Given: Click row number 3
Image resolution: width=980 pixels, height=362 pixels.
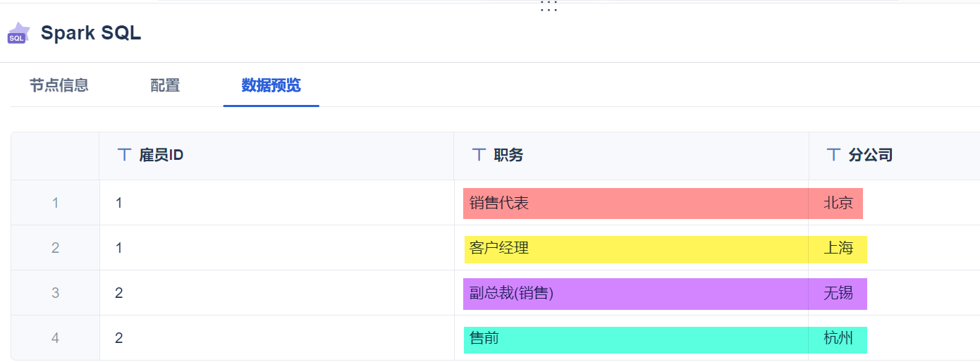Looking at the screenshot, I should coord(55,293).
